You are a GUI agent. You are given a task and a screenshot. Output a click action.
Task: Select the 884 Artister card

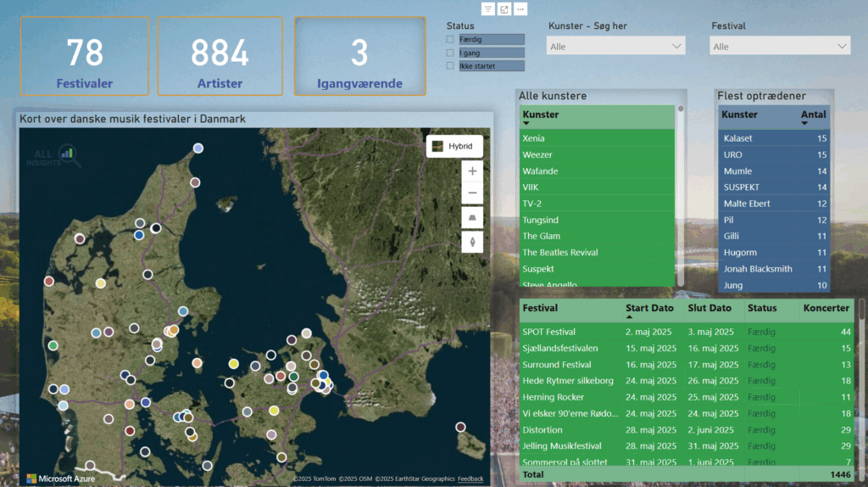point(220,57)
